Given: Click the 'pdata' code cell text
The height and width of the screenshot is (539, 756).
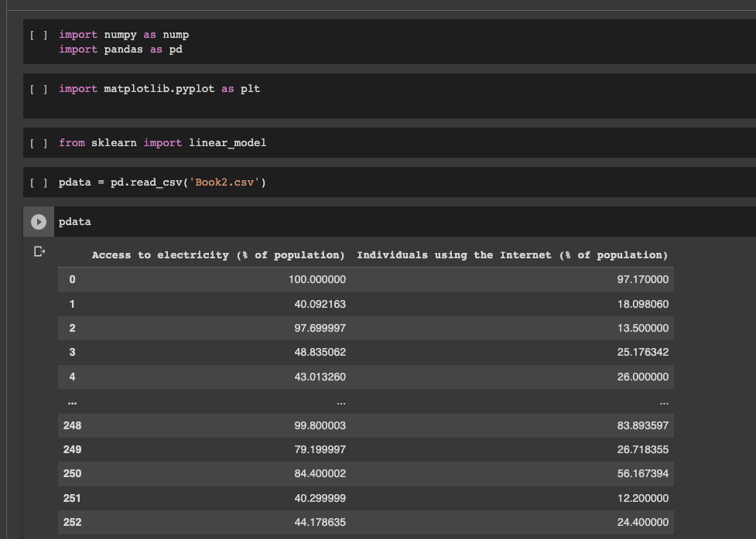Looking at the screenshot, I should pos(75,222).
